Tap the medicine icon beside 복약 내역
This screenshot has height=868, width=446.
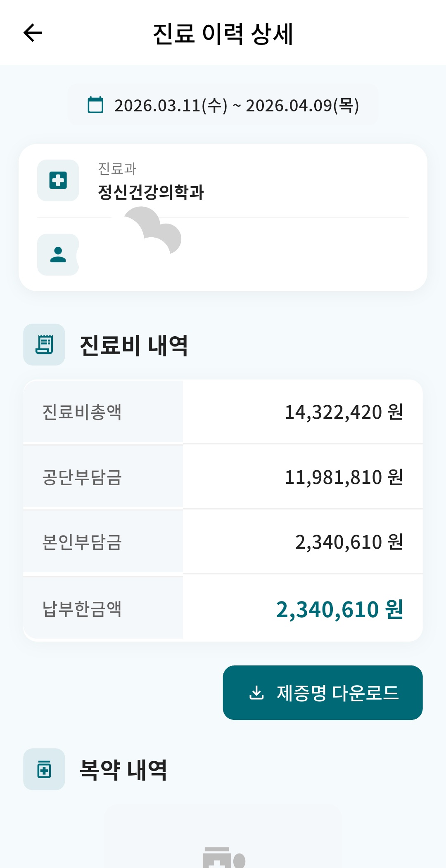click(x=44, y=769)
